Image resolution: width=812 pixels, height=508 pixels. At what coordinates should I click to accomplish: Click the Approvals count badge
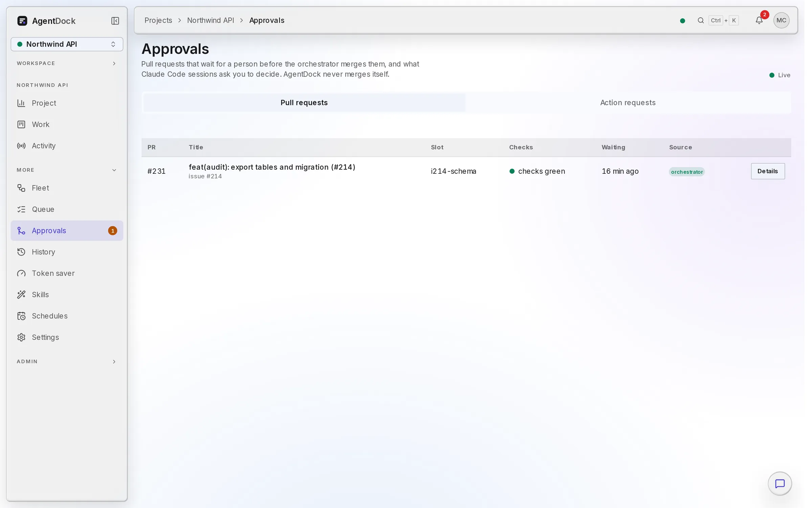coord(113,231)
